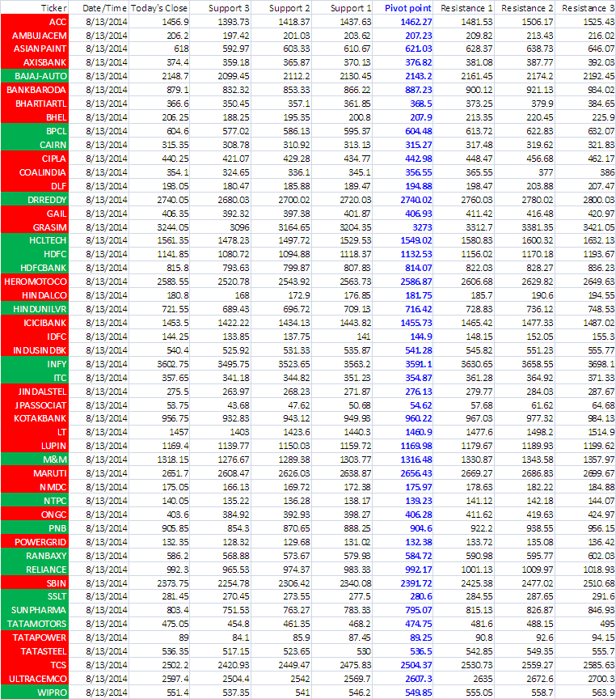Select TATASTEEL Support 1 value 530
This screenshot has height=699, width=616.
click(364, 652)
